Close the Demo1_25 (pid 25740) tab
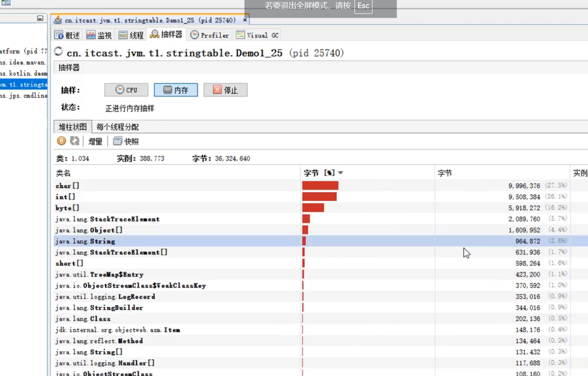This screenshot has width=588, height=376. click(x=245, y=20)
